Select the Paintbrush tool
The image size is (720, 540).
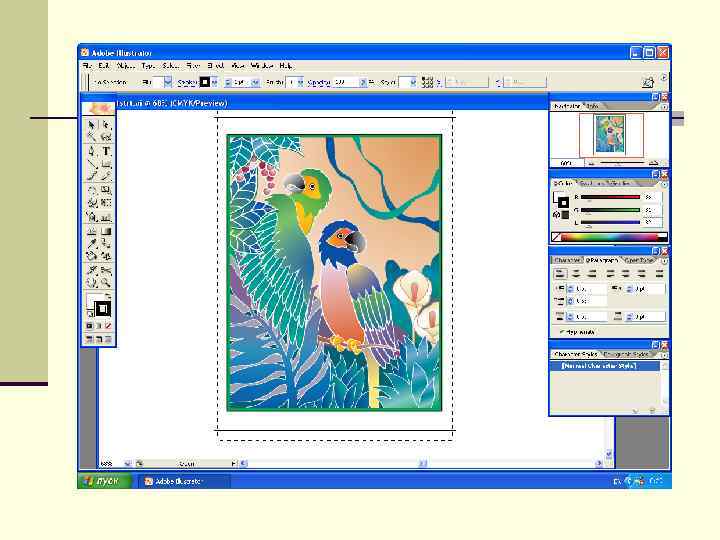(x=92, y=175)
